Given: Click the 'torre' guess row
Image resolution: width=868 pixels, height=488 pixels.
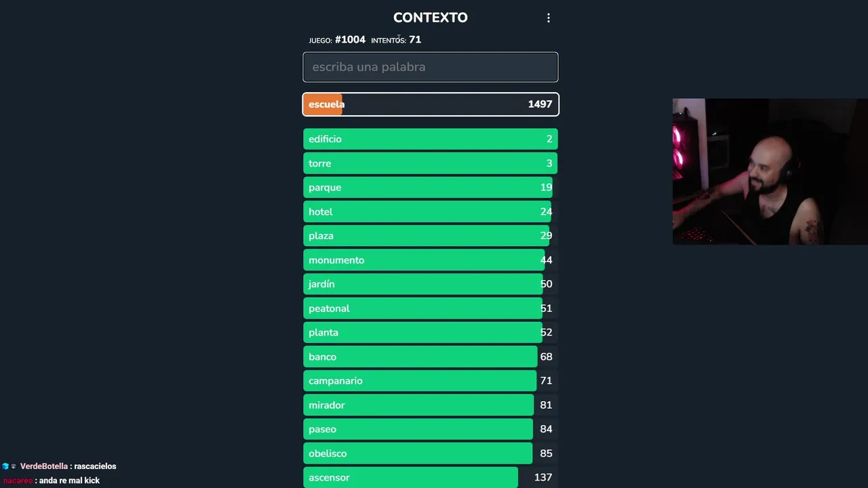Looking at the screenshot, I should click(430, 163).
